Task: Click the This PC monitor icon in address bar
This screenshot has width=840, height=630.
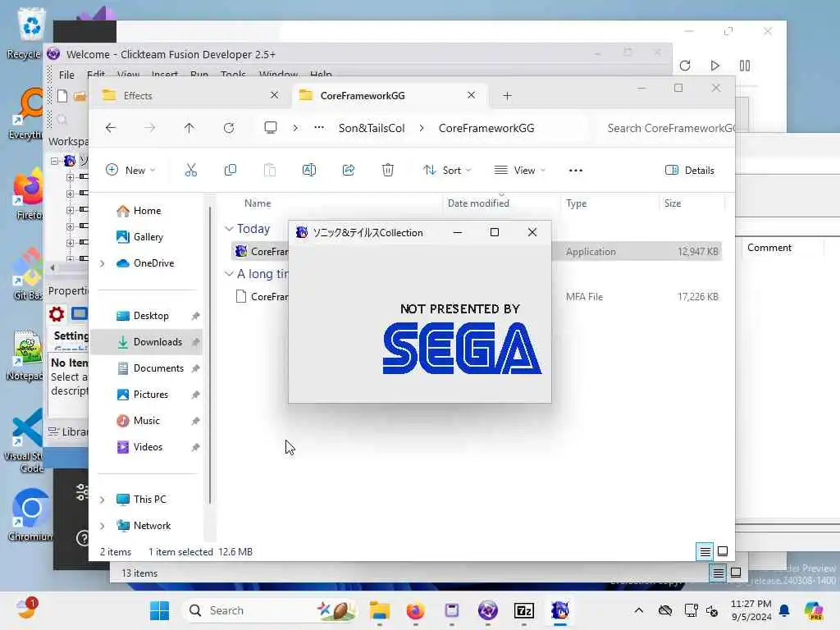Action: click(x=271, y=127)
